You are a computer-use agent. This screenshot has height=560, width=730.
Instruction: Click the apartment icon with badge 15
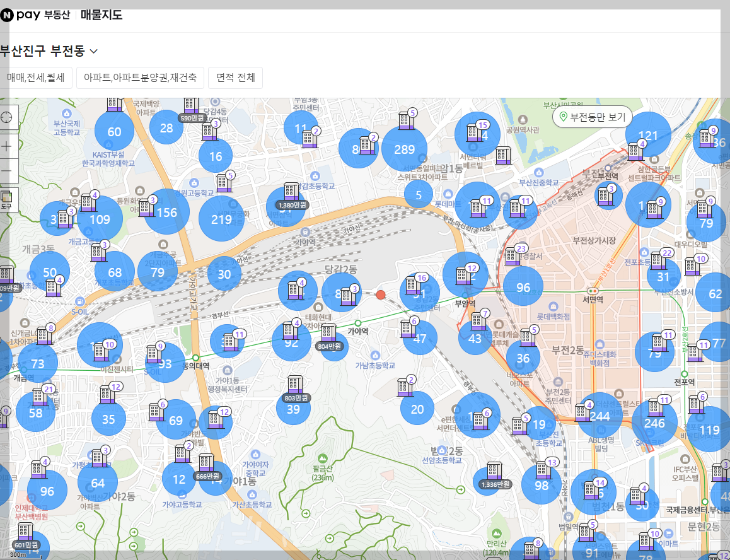tap(475, 131)
